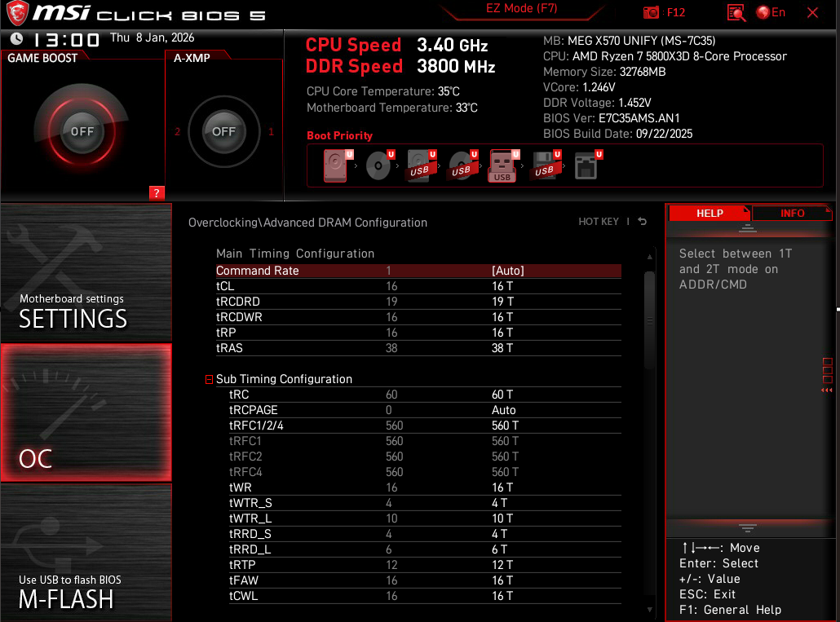The image size is (840, 622).
Task: Select the network boot device icon
Action: tap(587, 165)
